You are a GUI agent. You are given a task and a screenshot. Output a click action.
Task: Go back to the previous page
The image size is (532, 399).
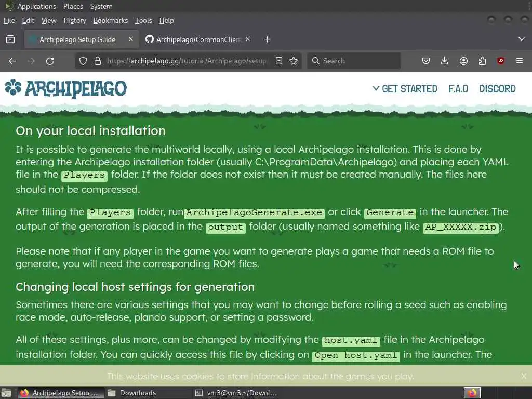pyautogui.click(x=12, y=61)
